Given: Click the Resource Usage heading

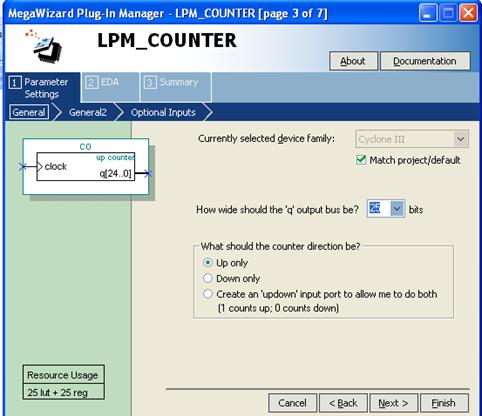Looking at the screenshot, I should tap(63, 375).
